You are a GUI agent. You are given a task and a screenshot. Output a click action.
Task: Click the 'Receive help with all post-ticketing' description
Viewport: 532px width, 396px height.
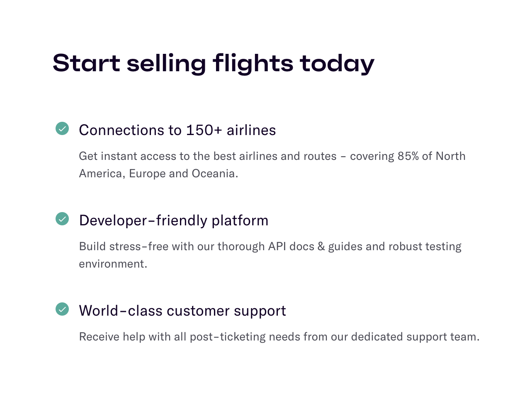coord(279,337)
